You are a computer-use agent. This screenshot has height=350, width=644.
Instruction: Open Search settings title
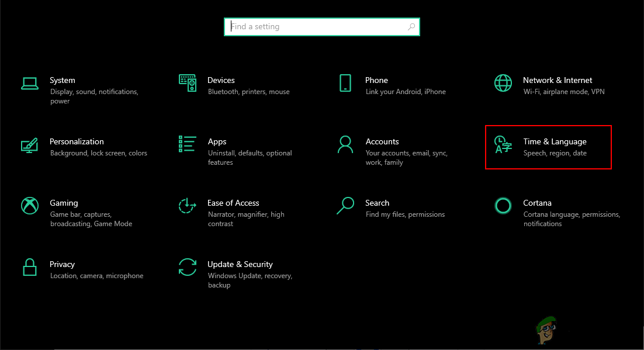click(377, 203)
